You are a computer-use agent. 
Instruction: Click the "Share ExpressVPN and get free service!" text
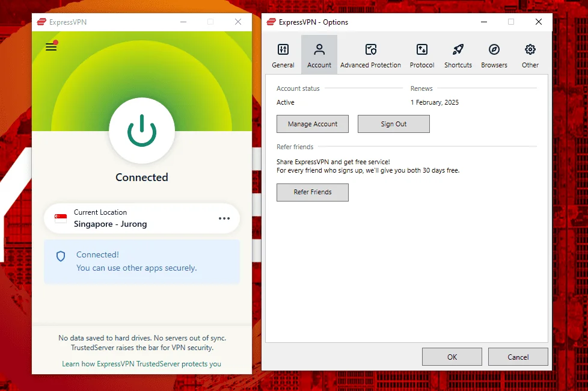(333, 162)
